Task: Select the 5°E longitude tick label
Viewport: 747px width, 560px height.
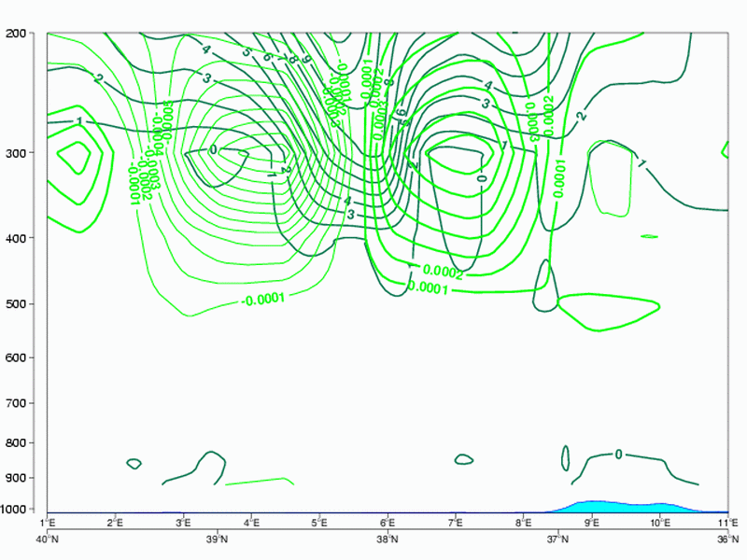Action: tap(319, 523)
